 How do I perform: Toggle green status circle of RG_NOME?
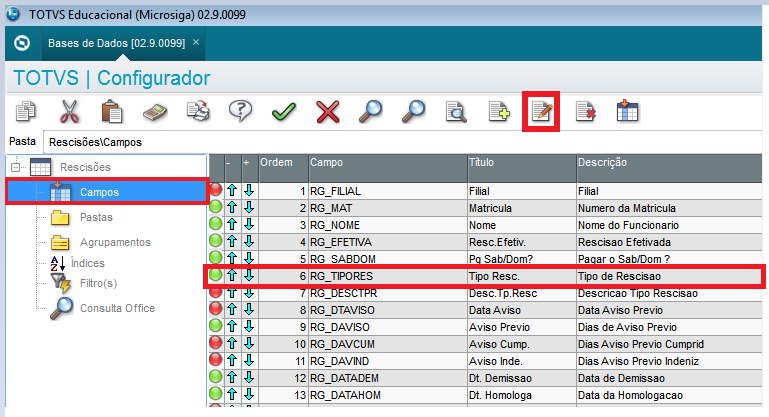point(216,224)
